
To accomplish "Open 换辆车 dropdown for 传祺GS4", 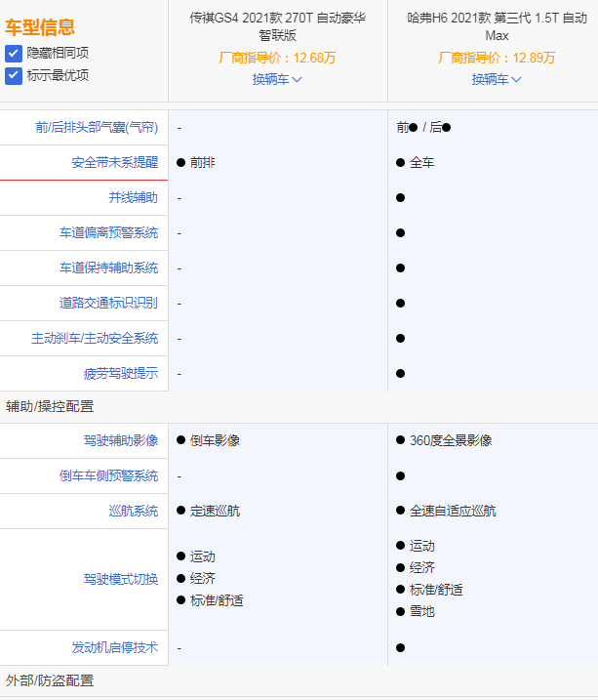I will pos(277,79).
